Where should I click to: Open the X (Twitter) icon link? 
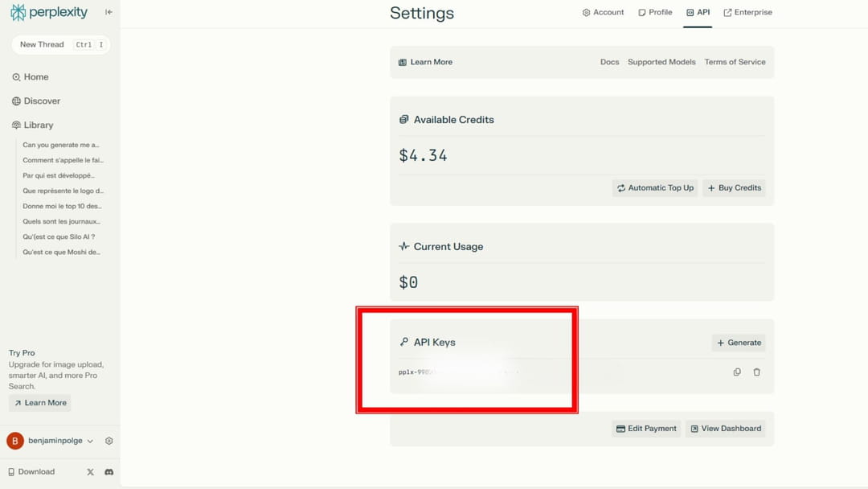[90, 472]
